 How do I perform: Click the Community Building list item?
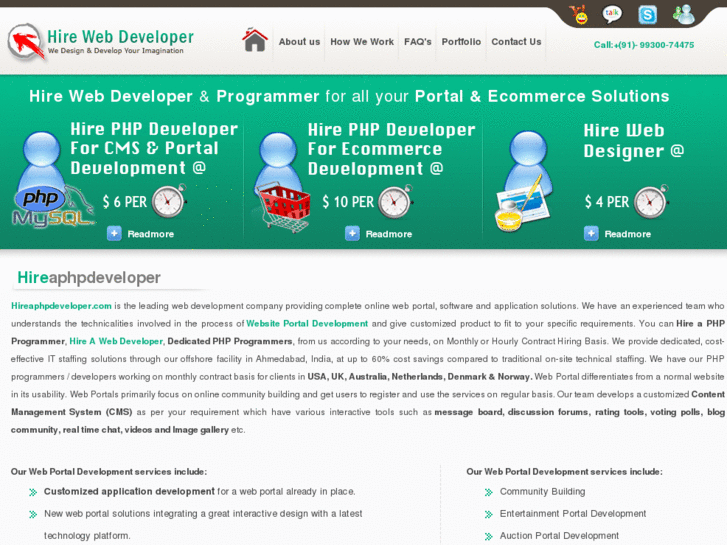(542, 492)
